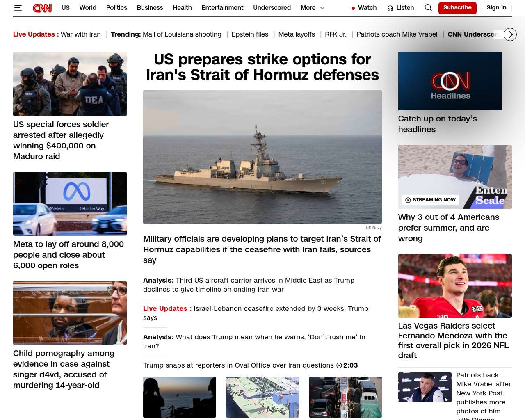Open Live Updates War with Iran

(57, 34)
